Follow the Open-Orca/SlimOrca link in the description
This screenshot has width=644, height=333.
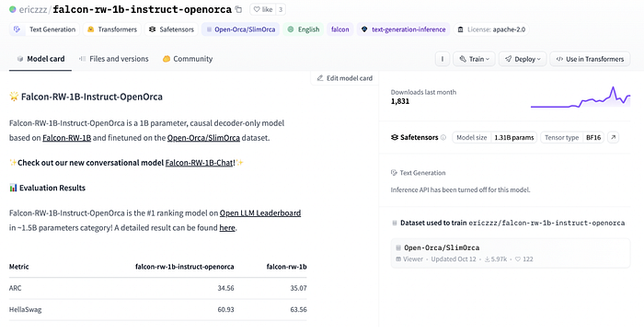click(x=203, y=138)
